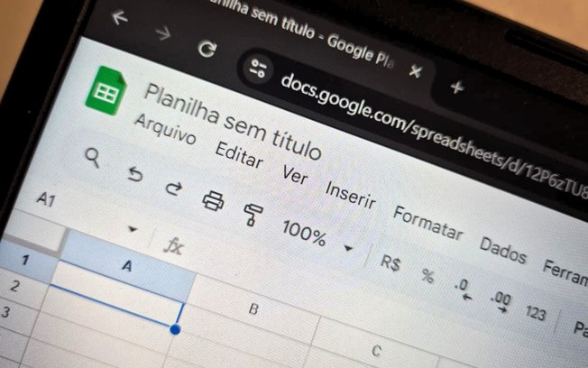Activate the paint format roller tool
588x368 pixels.
point(253,214)
